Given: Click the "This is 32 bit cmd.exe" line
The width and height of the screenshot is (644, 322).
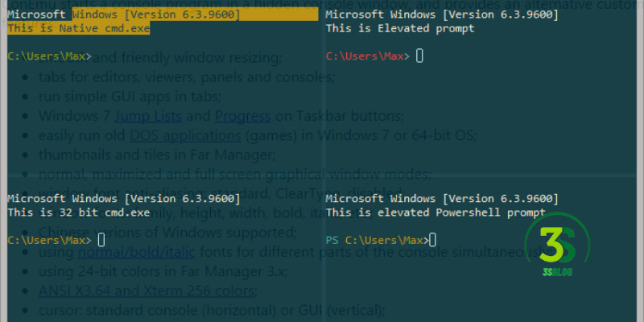Looking at the screenshot, I should point(78,213).
